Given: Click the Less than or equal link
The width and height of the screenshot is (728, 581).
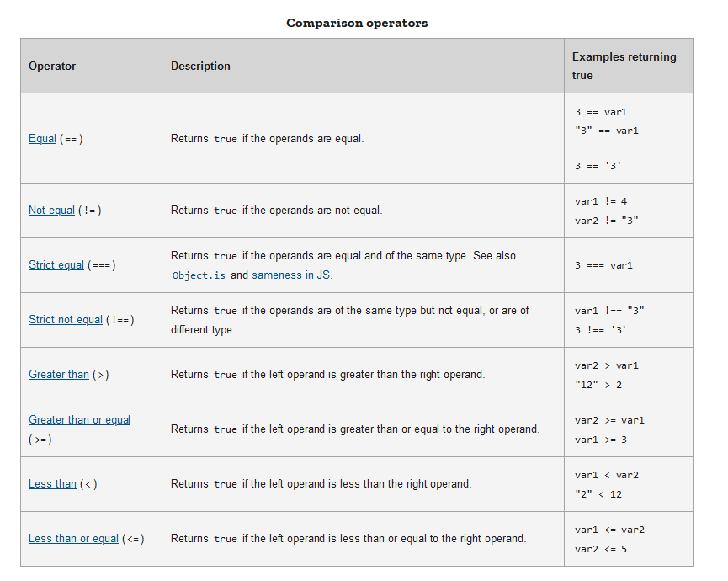Looking at the screenshot, I should (x=73, y=539).
